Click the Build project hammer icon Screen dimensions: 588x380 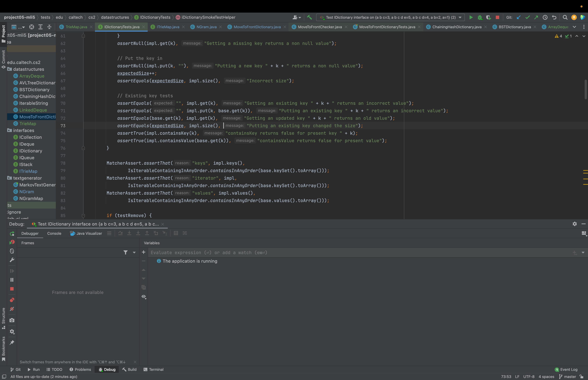pos(309,17)
